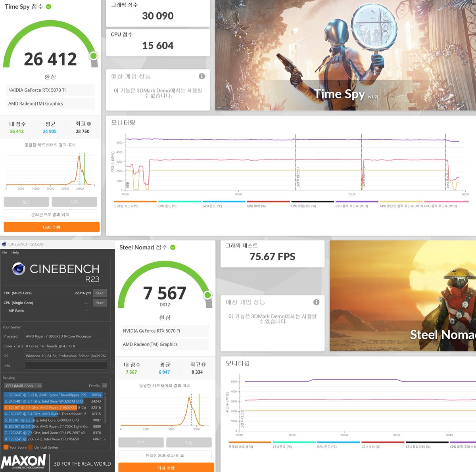Toggle CPU 유틸리티 legend in Time Spy monitoring

[x=313, y=204]
